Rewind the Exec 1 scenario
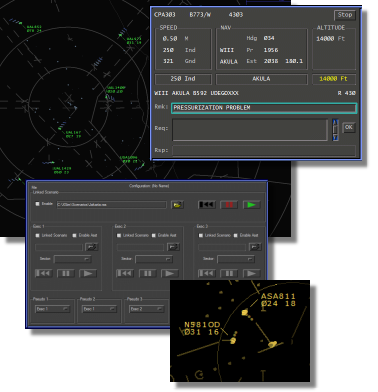This screenshot has width=378, height=392. 44,273
